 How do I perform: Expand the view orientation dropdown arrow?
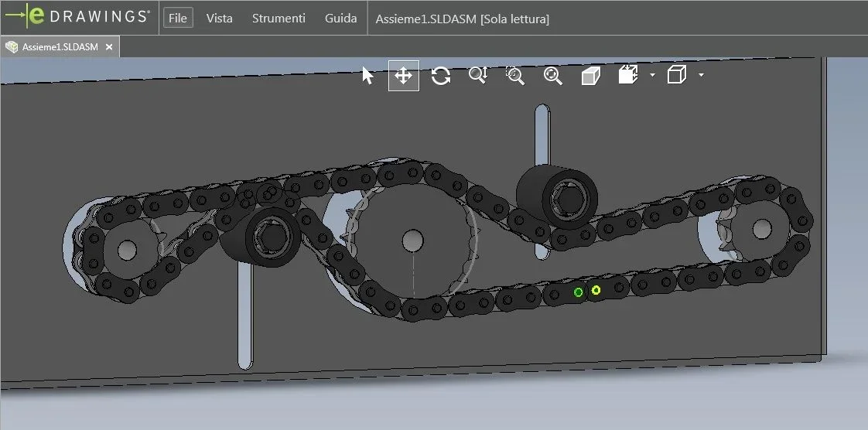[x=652, y=75]
